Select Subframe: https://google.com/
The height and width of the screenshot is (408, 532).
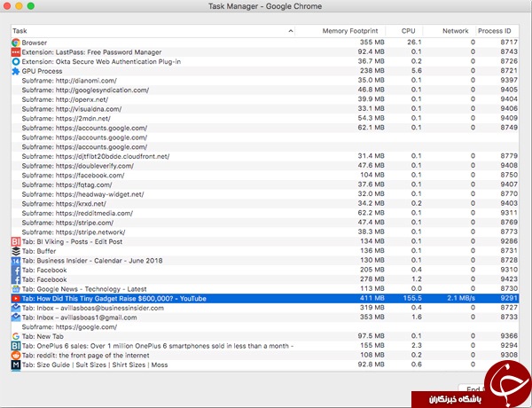point(264,327)
